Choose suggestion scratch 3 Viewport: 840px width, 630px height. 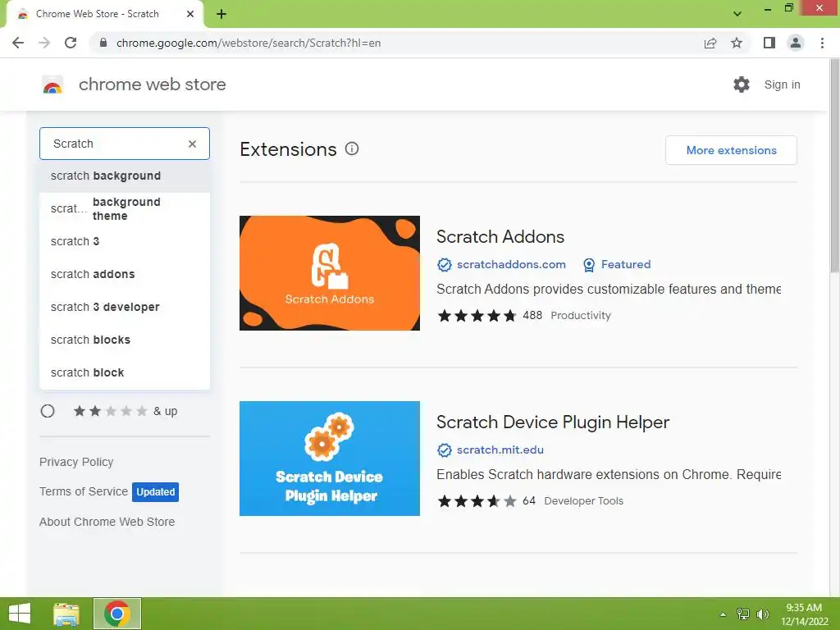(x=125, y=242)
